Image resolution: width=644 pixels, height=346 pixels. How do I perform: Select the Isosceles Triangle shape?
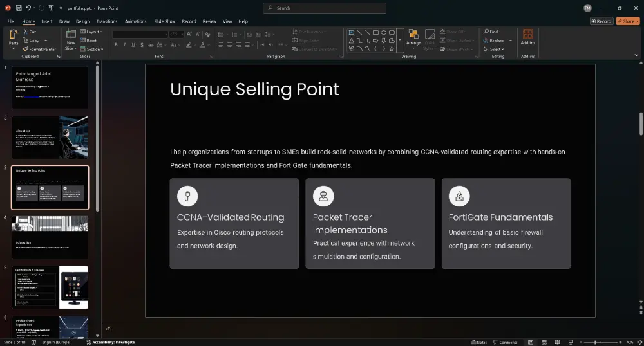351,41
